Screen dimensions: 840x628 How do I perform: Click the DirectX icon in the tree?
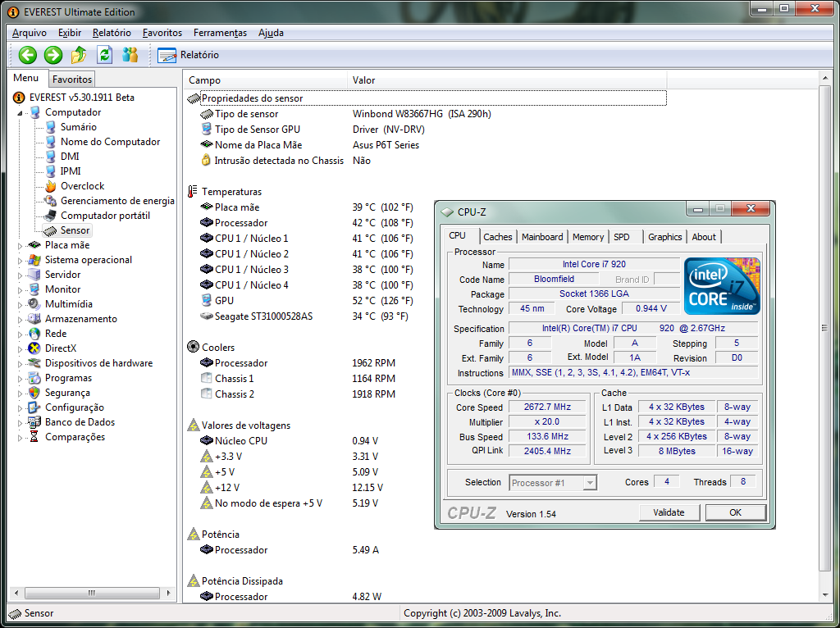pos(34,348)
